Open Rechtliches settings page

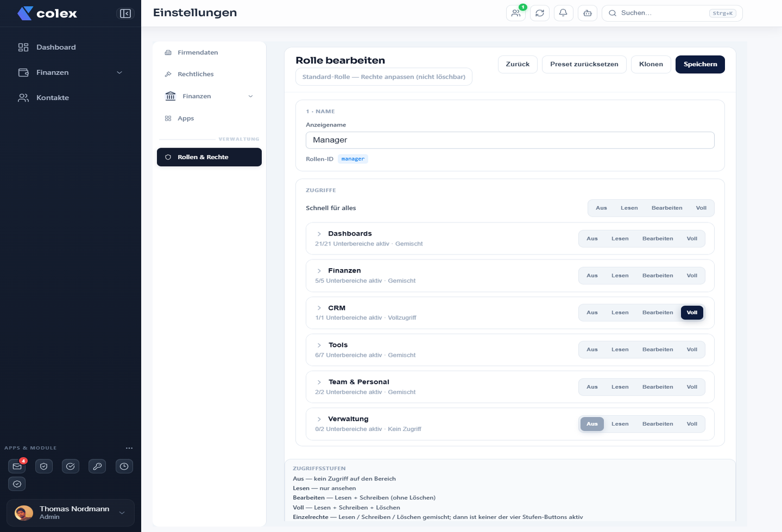209,74
